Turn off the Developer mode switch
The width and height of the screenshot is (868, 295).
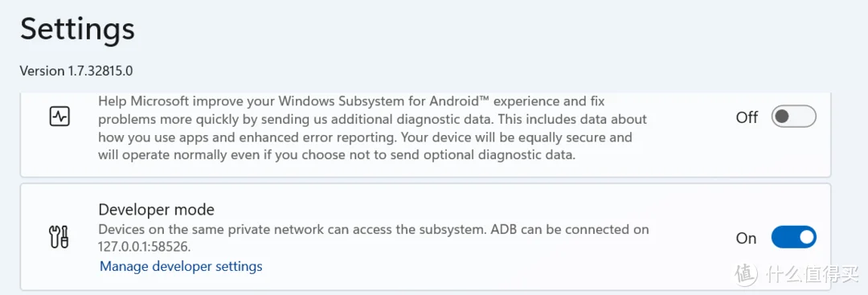(794, 237)
